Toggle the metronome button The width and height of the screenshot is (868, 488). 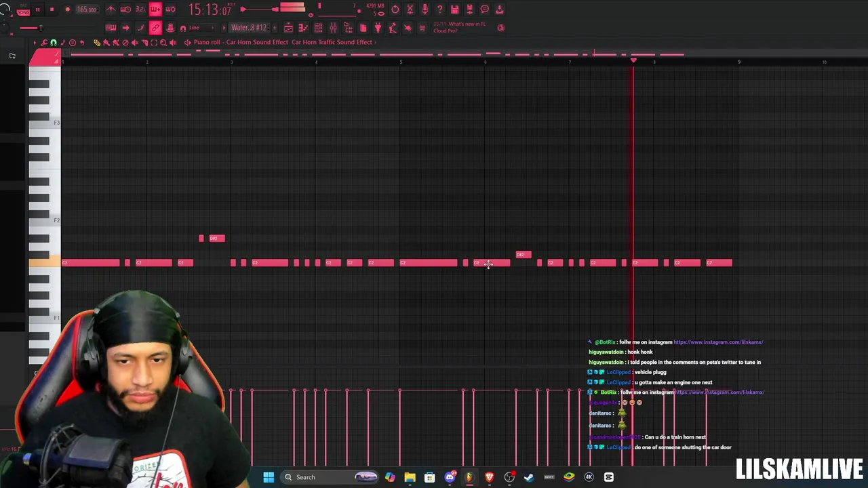111,9
